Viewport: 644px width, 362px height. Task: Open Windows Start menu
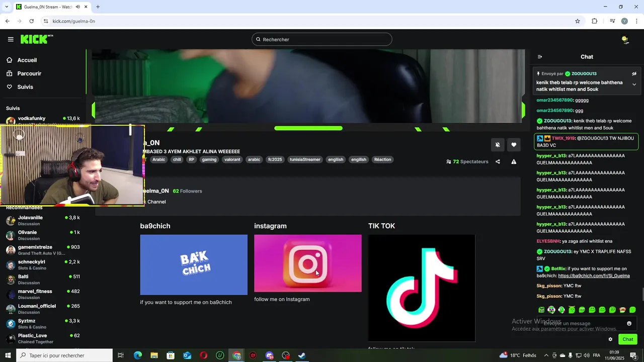pyautogui.click(x=8, y=355)
